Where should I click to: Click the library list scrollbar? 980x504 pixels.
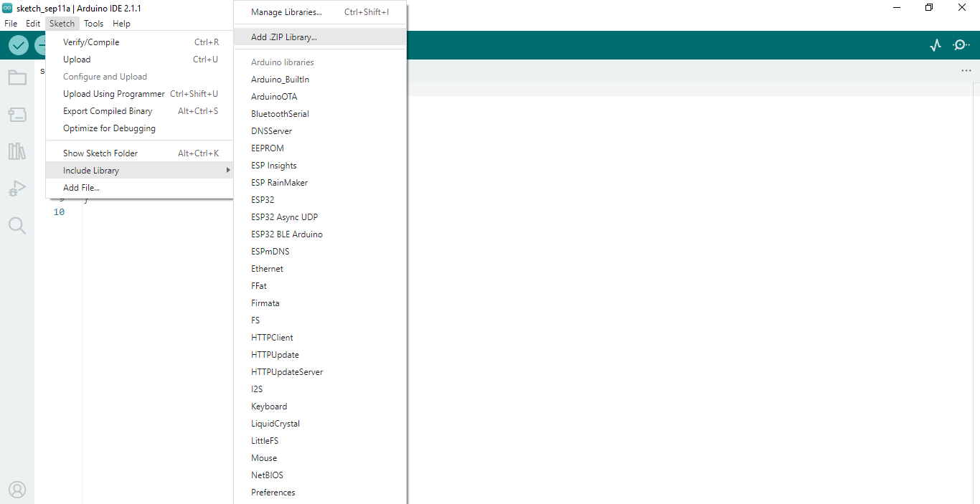[x=404, y=251]
